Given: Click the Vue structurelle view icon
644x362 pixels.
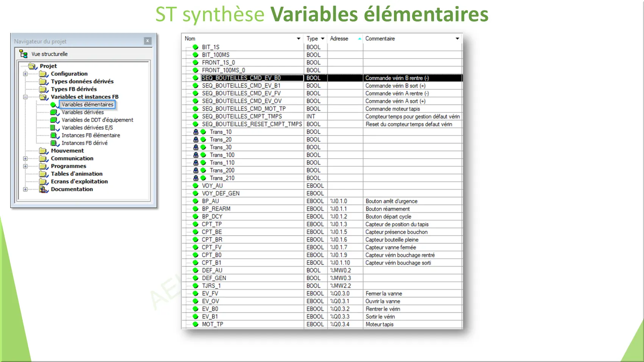Looking at the screenshot, I should click(x=23, y=54).
